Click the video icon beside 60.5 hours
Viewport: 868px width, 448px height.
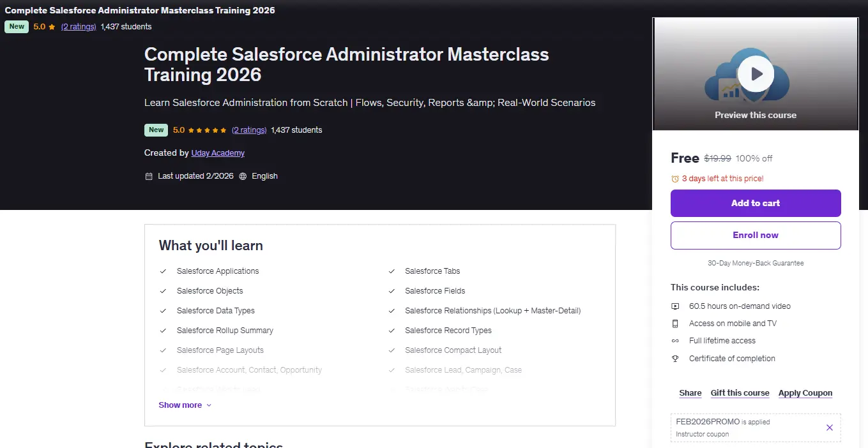675,306
